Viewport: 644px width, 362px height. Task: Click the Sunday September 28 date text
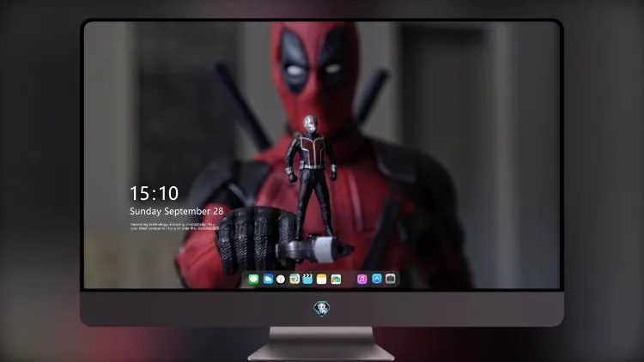point(177,211)
